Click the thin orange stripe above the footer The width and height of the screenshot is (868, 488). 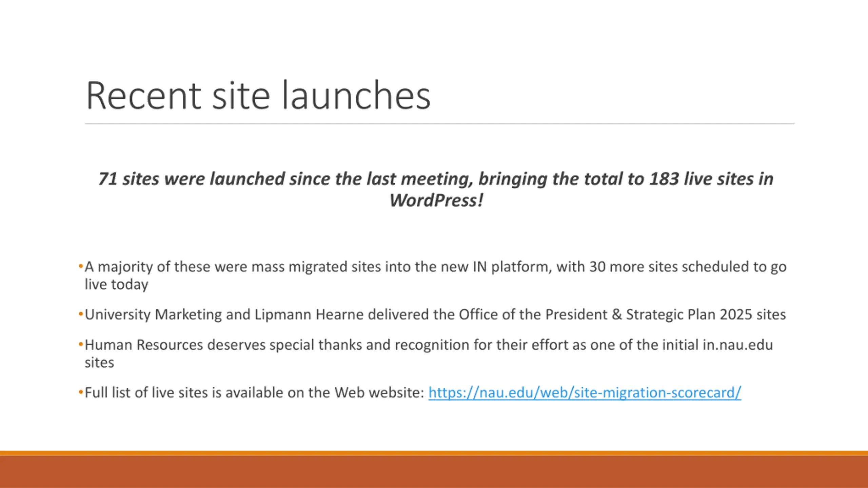[x=434, y=453]
